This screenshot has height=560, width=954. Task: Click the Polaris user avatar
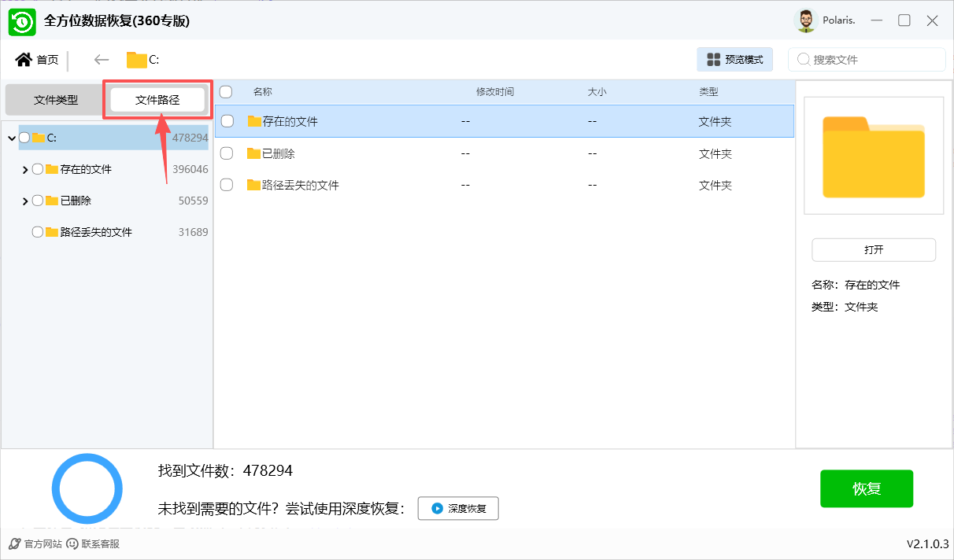pos(805,21)
